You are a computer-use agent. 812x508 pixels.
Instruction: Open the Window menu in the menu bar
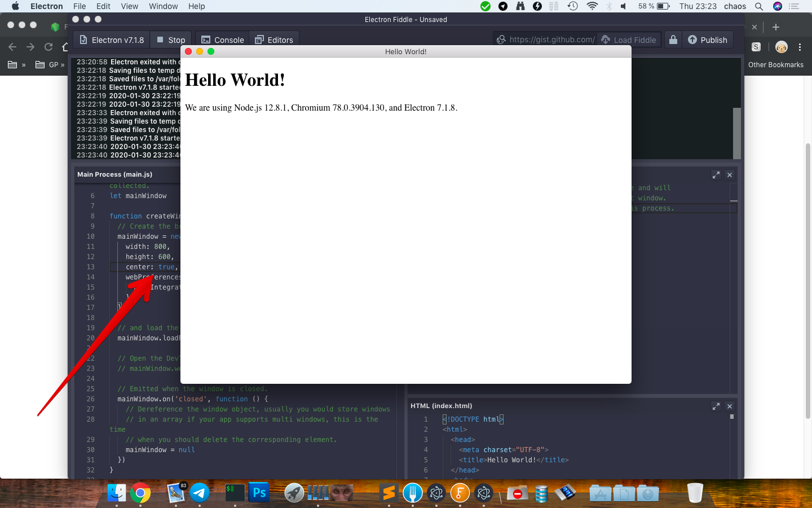point(163,6)
